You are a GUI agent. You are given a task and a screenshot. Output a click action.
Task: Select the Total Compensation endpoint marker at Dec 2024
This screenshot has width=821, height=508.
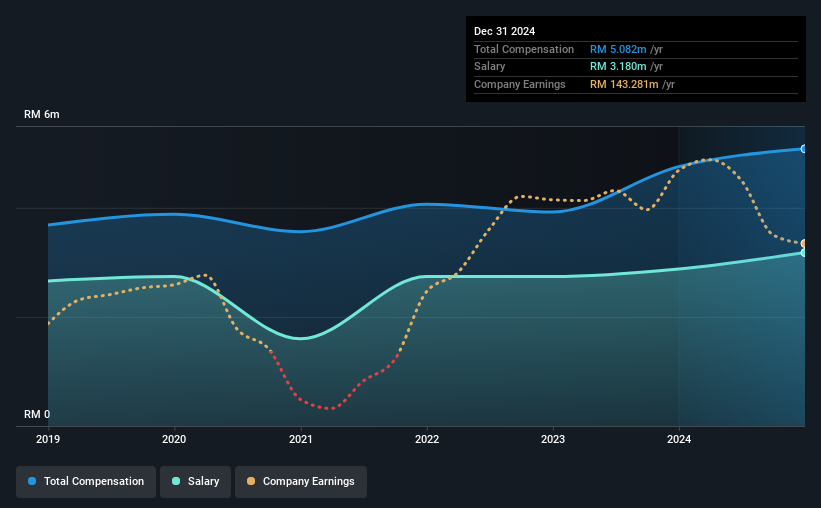803,149
